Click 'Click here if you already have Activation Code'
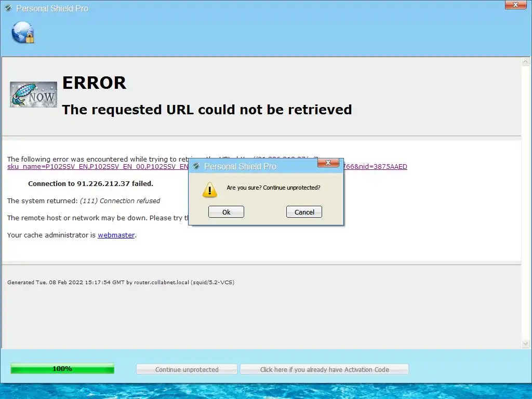The height and width of the screenshot is (399, 532). 324,369
